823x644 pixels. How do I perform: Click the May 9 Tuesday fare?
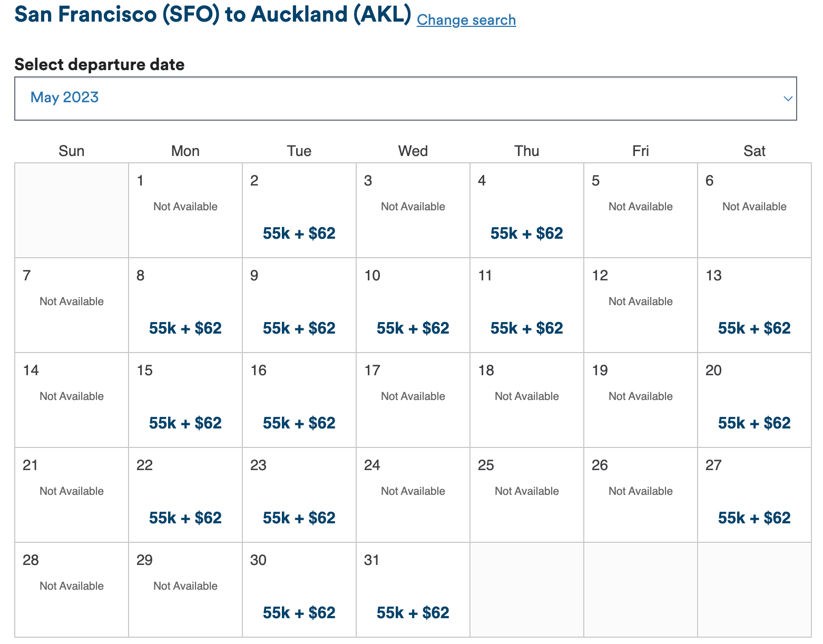pos(298,328)
